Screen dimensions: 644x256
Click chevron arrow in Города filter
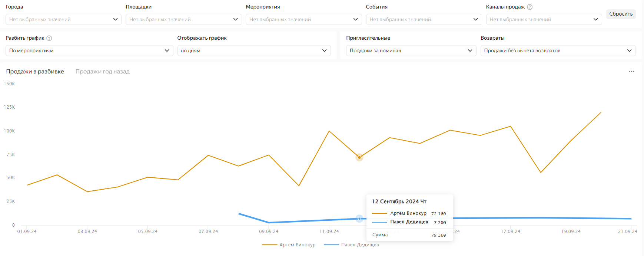(115, 19)
